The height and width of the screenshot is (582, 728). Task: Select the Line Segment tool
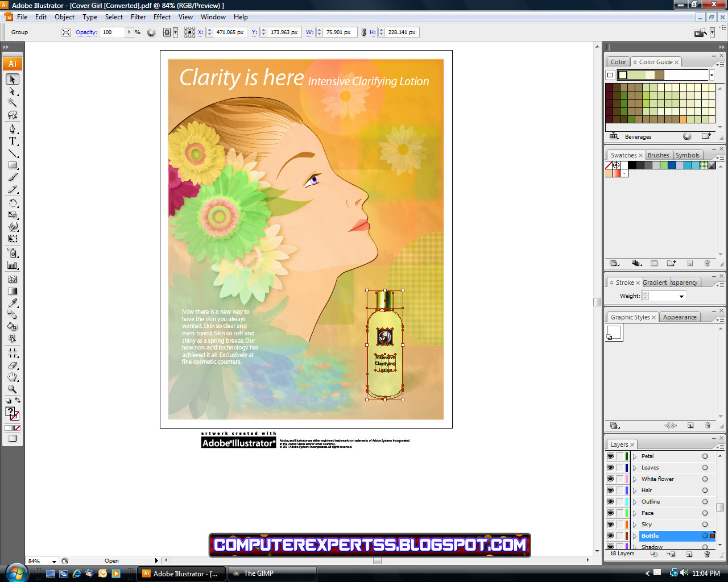click(13, 153)
